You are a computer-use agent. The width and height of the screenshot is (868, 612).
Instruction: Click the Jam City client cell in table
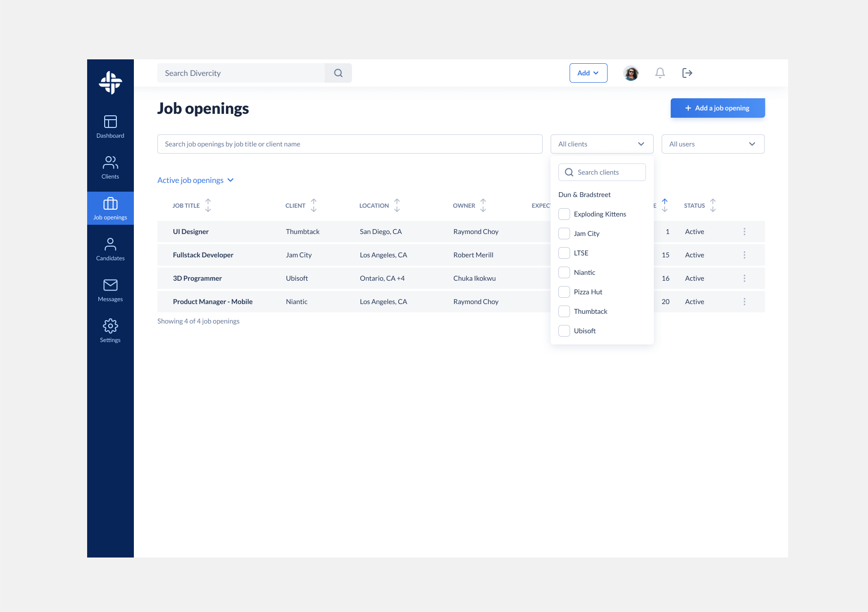299,255
